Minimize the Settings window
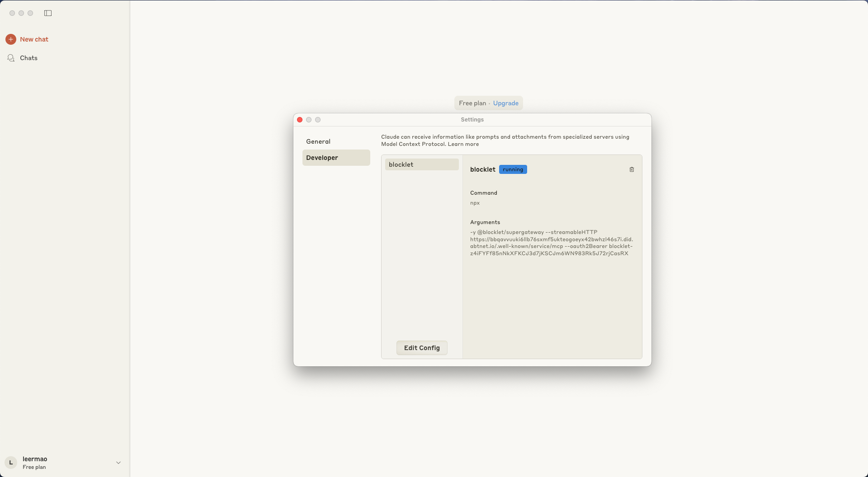The width and height of the screenshot is (868, 477). click(309, 120)
